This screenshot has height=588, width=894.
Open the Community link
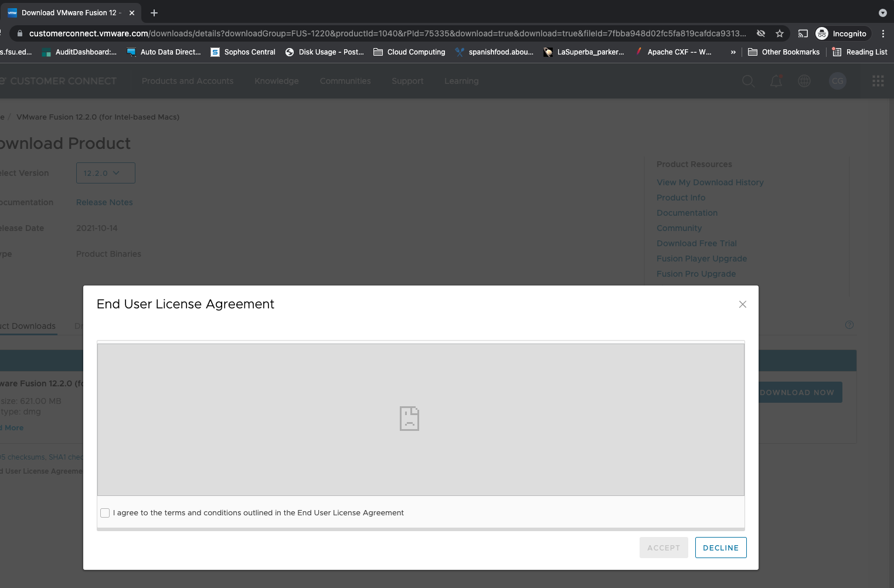pyautogui.click(x=679, y=228)
